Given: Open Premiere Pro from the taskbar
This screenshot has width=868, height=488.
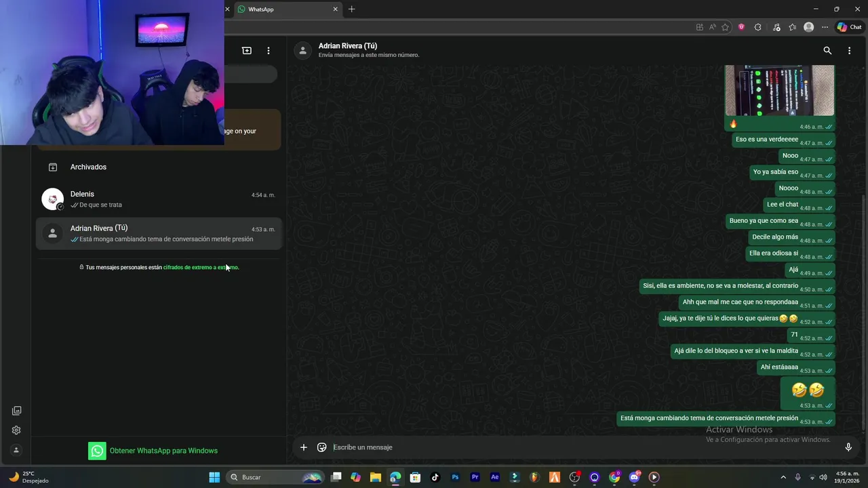Looking at the screenshot, I should click(475, 477).
